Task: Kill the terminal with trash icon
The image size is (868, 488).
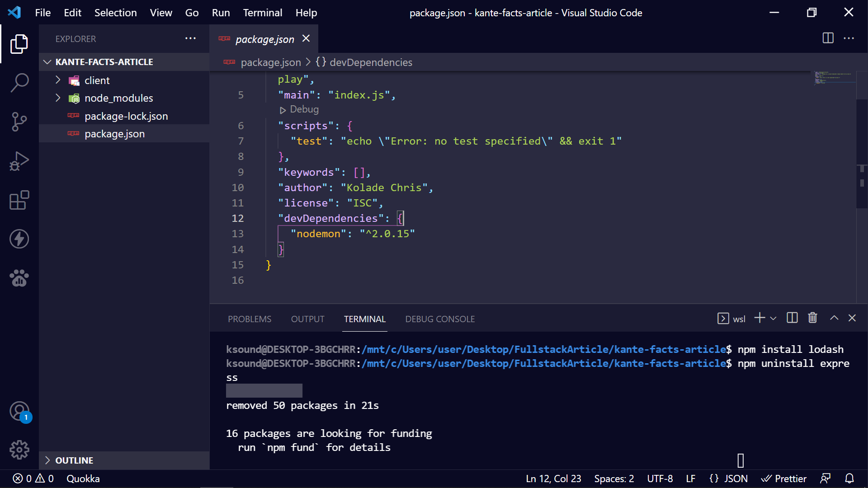Action: pos(812,318)
